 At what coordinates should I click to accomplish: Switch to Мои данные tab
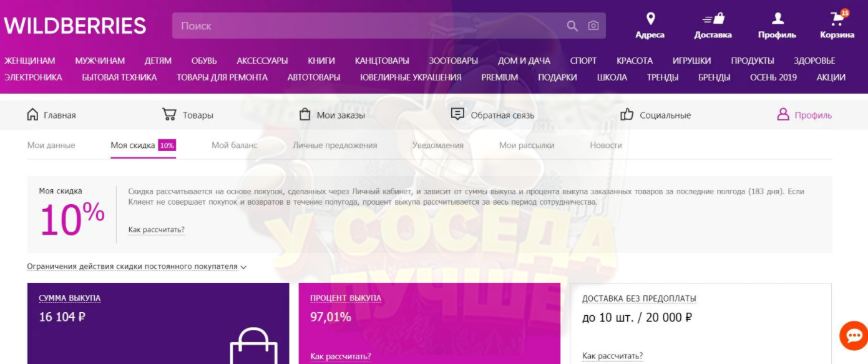point(51,145)
